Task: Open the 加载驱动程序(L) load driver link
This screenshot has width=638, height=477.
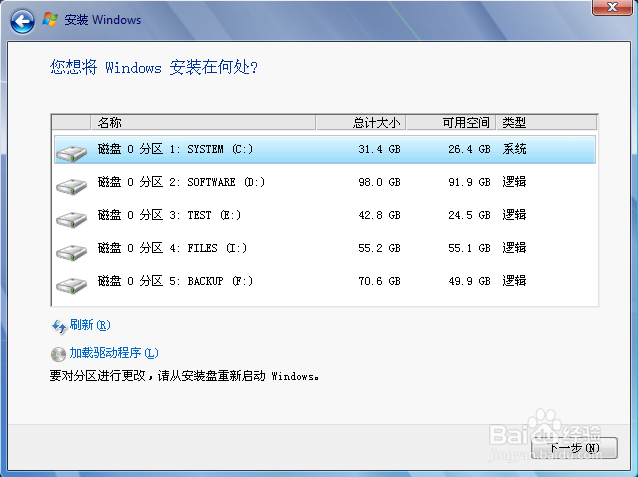Action: [x=114, y=353]
